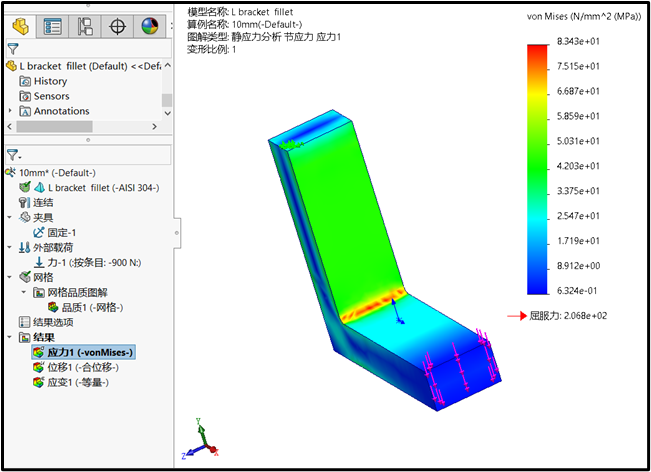Collapse the 外部载荷 external loads node
This screenshot has width=651, height=472.
pyautogui.click(x=11, y=247)
